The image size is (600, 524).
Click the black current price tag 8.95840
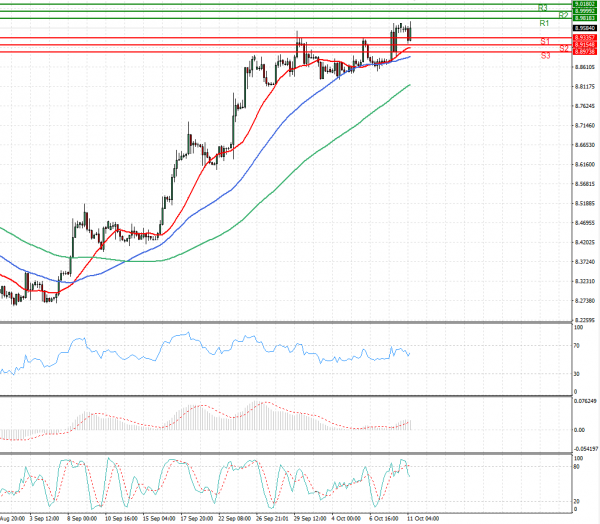click(x=584, y=28)
